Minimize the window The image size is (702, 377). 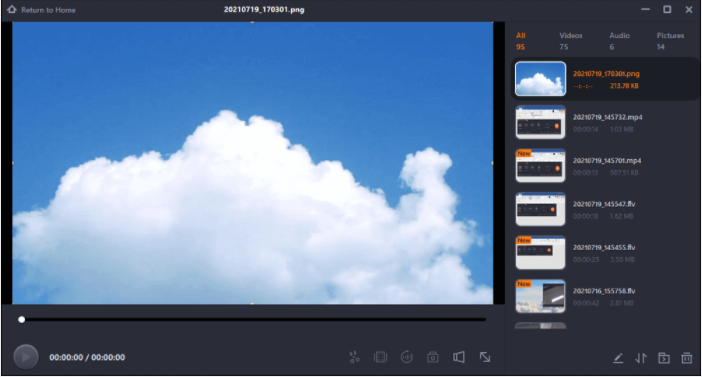(x=645, y=9)
